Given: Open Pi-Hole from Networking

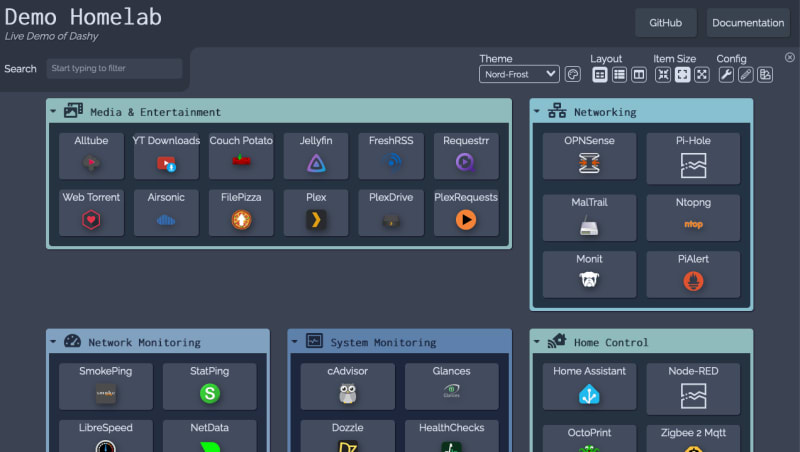Looking at the screenshot, I should pyautogui.click(x=693, y=158).
